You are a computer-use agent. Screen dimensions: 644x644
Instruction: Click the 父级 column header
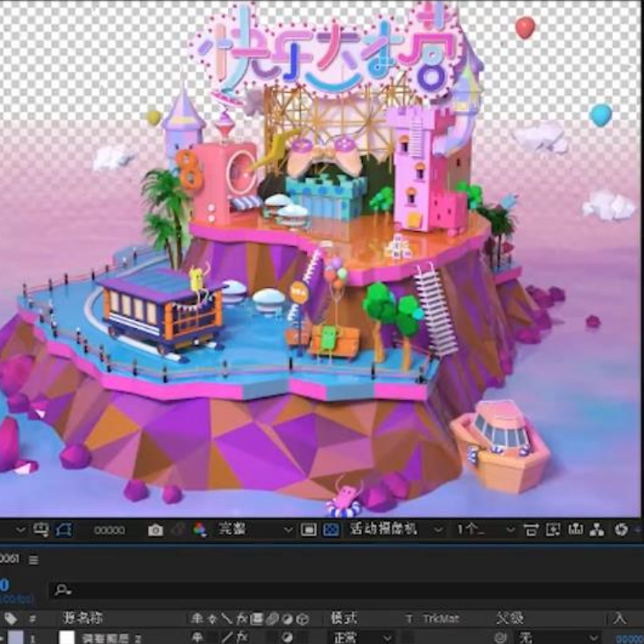point(509,618)
